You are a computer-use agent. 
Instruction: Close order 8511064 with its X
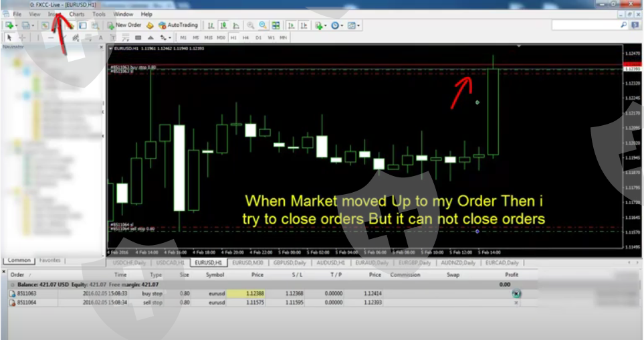[x=516, y=303]
